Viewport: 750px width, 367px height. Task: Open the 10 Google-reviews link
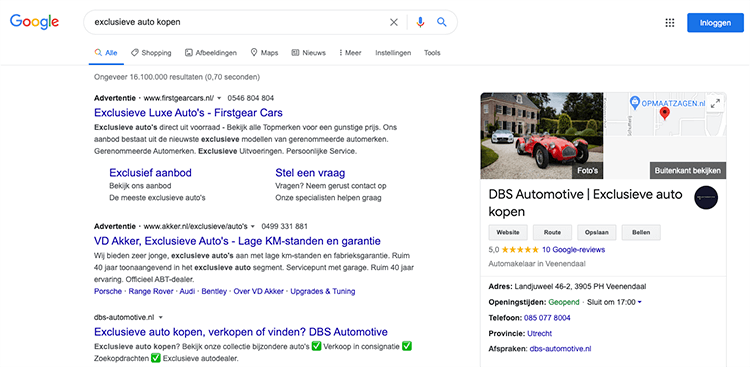[x=574, y=250]
